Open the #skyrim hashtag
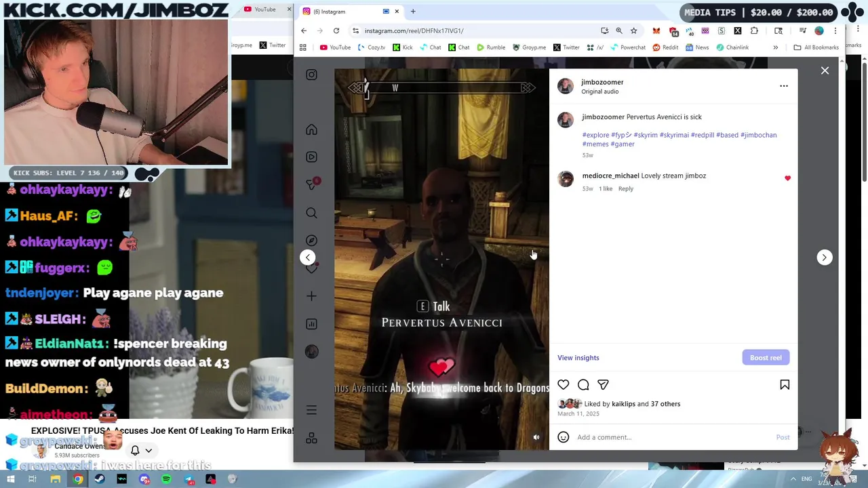Image resolution: width=868 pixels, height=488 pixels. [x=646, y=135]
